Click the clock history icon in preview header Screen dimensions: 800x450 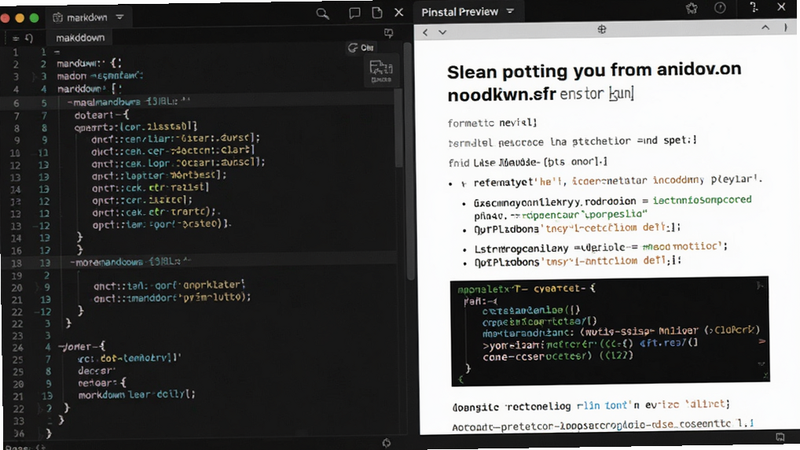[x=720, y=8]
